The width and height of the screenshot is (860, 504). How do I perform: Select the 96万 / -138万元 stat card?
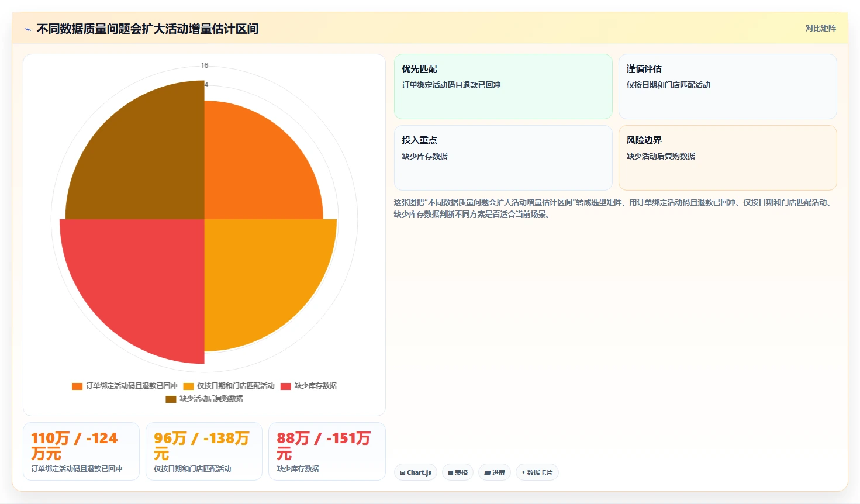click(x=204, y=451)
